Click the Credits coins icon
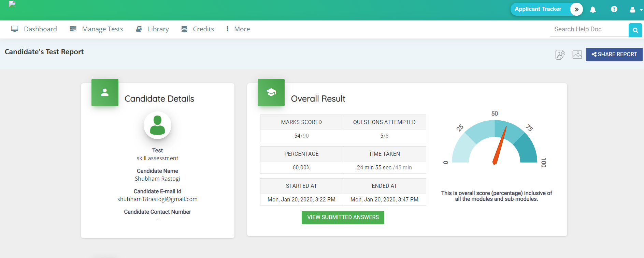The image size is (644, 258). pyautogui.click(x=184, y=29)
